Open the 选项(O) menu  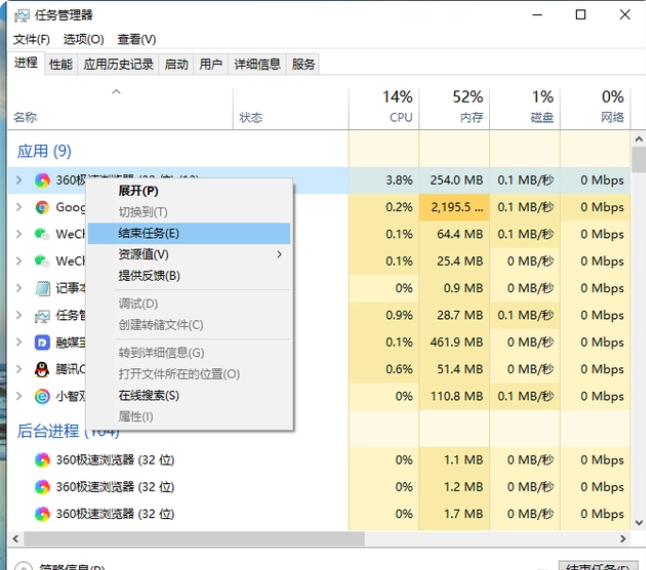[84, 40]
